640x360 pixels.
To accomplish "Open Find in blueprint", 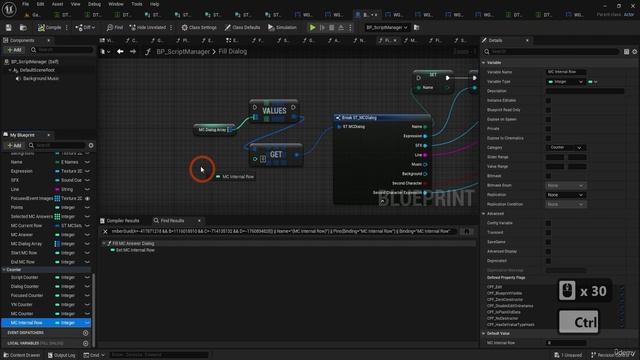I will 115,27.
